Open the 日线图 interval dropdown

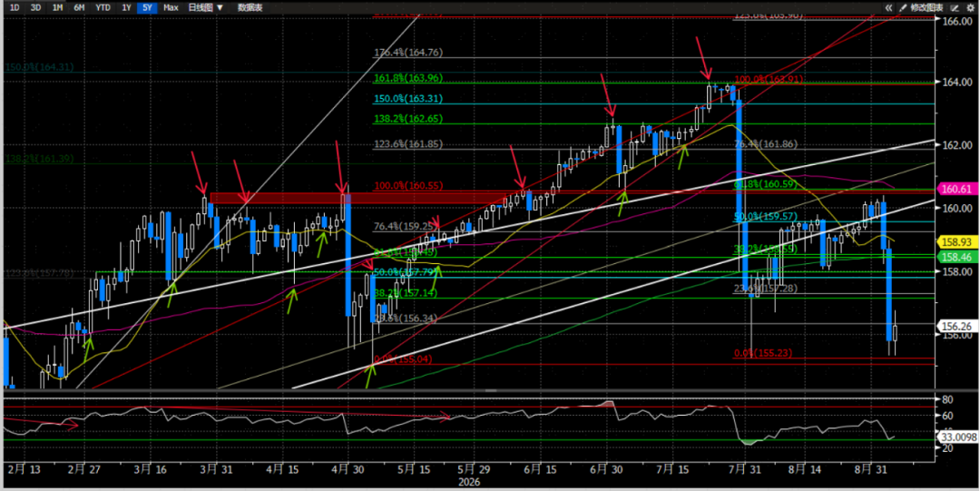pos(206,7)
